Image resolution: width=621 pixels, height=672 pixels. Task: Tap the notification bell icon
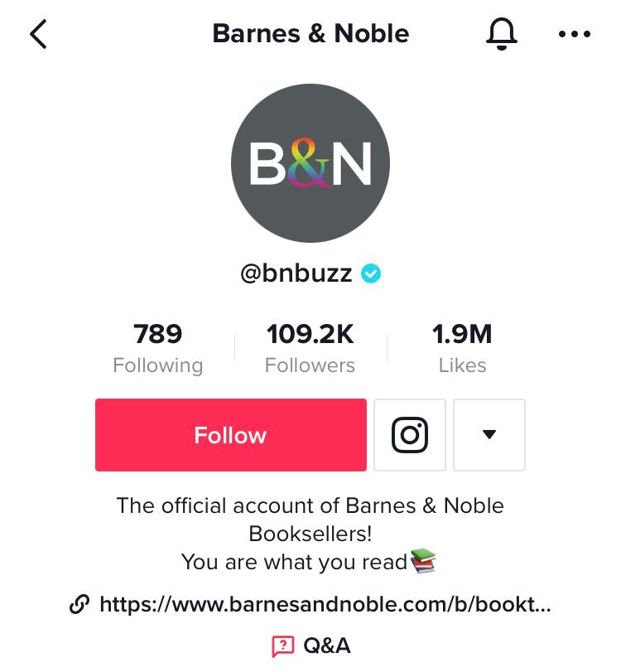point(502,34)
